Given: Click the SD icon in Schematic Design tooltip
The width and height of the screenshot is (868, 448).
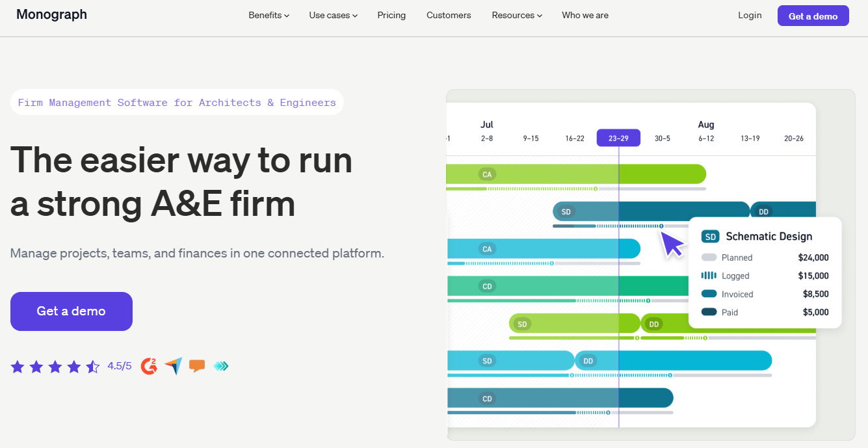Looking at the screenshot, I should (710, 237).
